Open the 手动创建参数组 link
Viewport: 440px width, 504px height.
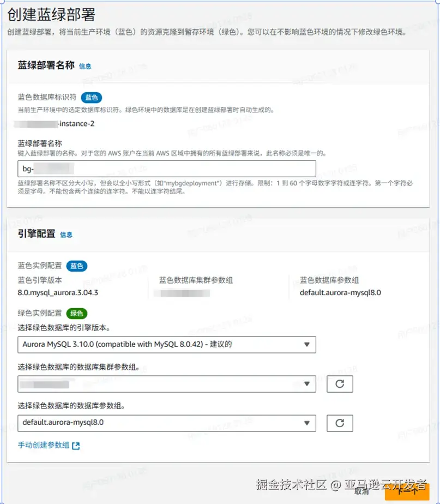[x=44, y=445]
